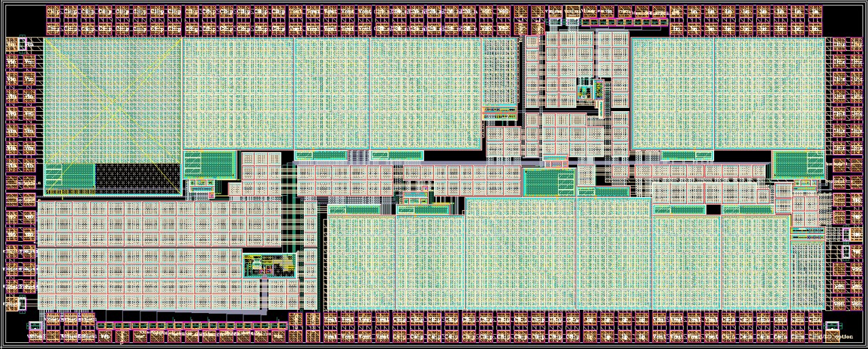Click the large block crossed by yellow diagonals
868x349 pixels.
[x=113, y=100]
